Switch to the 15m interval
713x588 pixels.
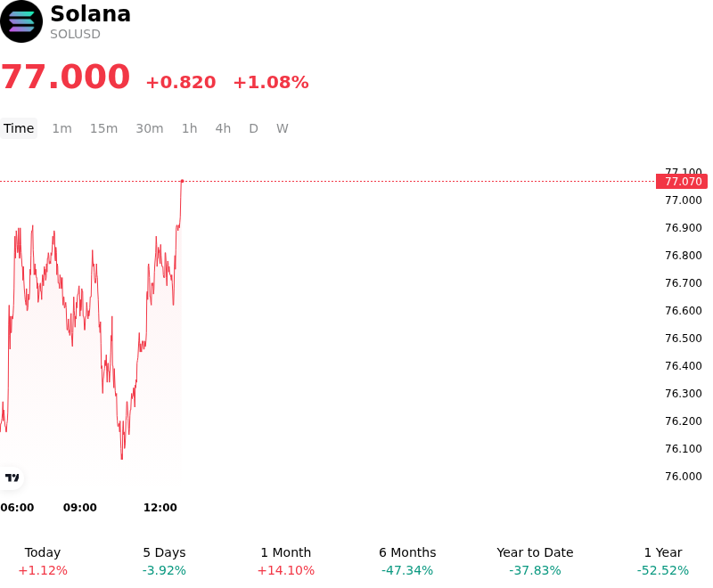coord(103,128)
